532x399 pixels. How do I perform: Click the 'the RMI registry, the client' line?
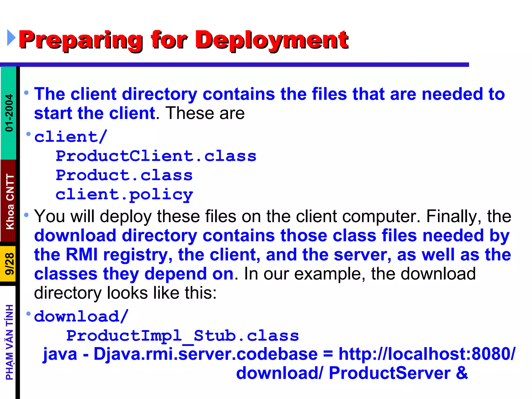coord(272,255)
